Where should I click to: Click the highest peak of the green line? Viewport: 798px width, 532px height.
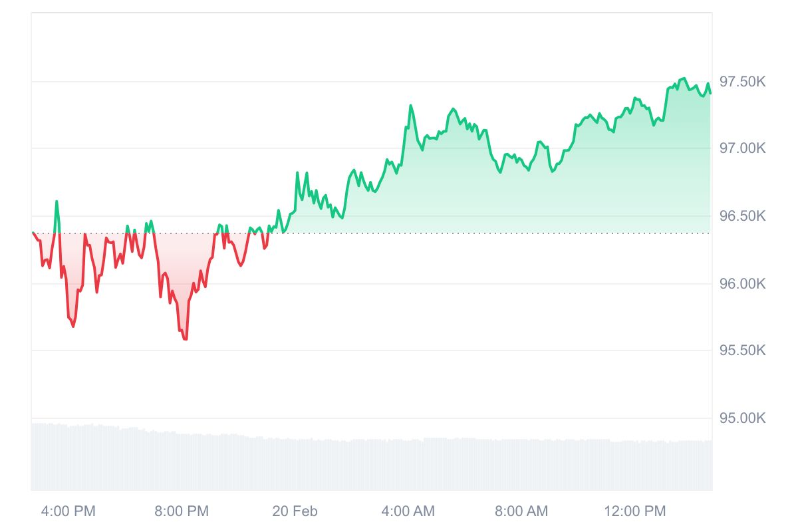click(684, 78)
